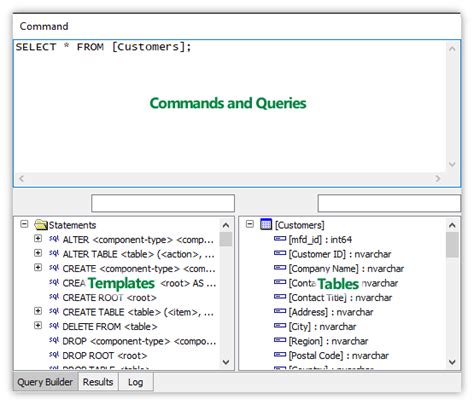Switch to Query Builder tab
The height and width of the screenshot is (405, 474).
(45, 382)
